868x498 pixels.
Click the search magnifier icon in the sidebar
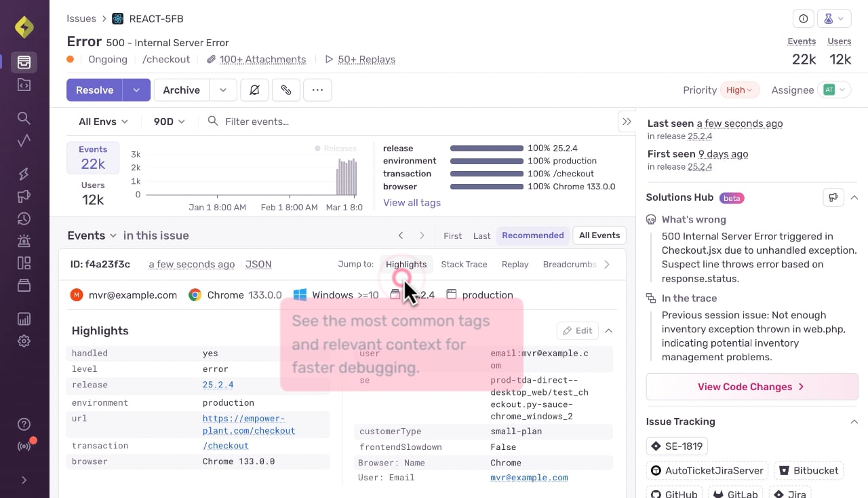24,118
